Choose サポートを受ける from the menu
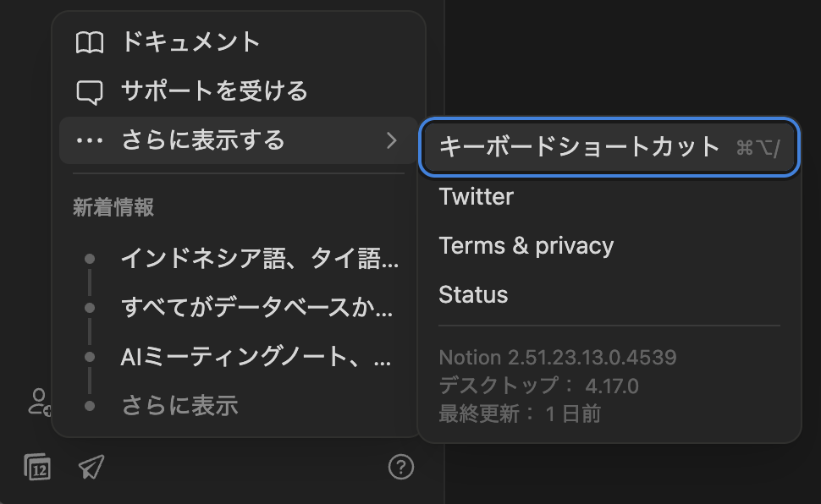 (238, 91)
